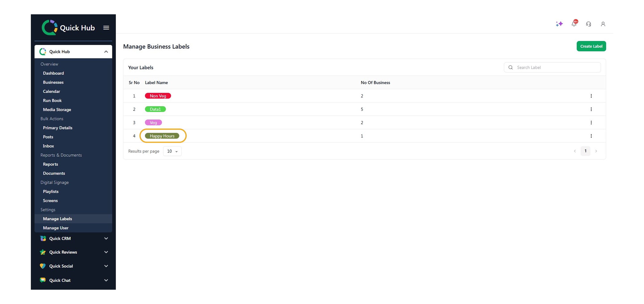
Task: Go to Dashboard in sidebar
Action: 53,73
